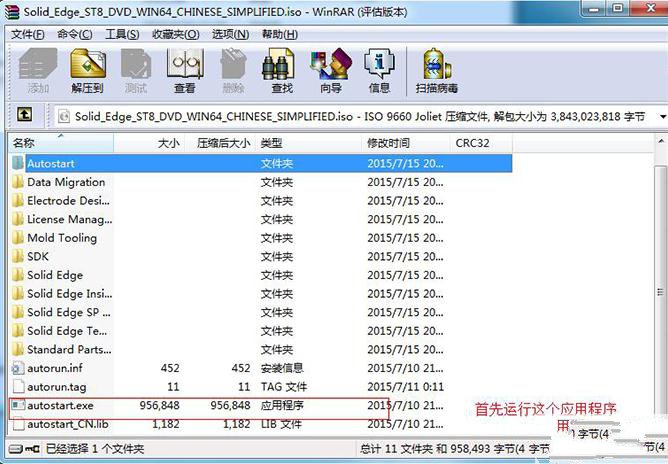Sort by the CRC32 column header
The width and height of the screenshot is (668, 464).
[481, 143]
